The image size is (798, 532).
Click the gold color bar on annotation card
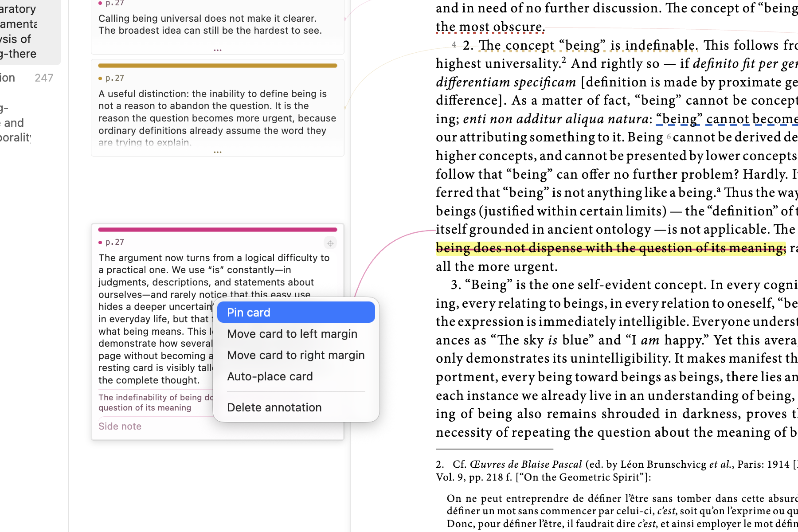click(218, 66)
